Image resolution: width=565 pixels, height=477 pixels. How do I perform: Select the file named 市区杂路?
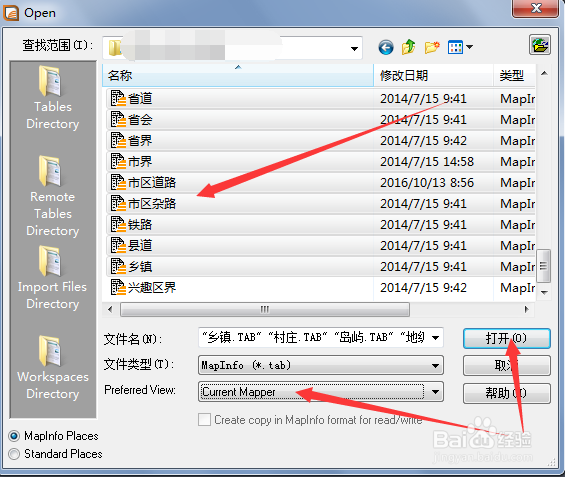(x=152, y=204)
